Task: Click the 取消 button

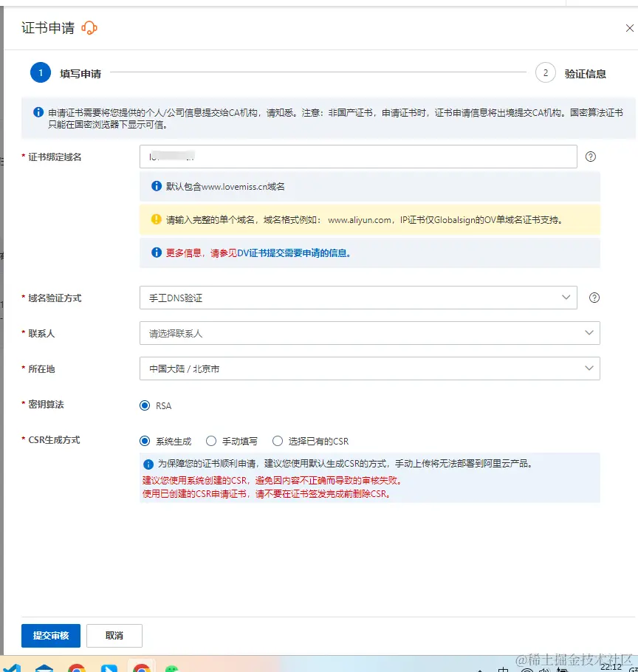Action: (x=114, y=636)
